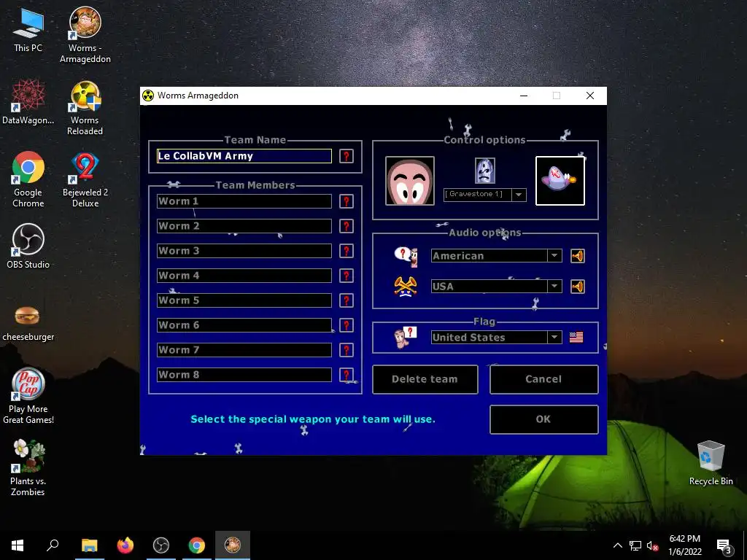Select the OBS Studio desktop shortcut

click(x=28, y=246)
